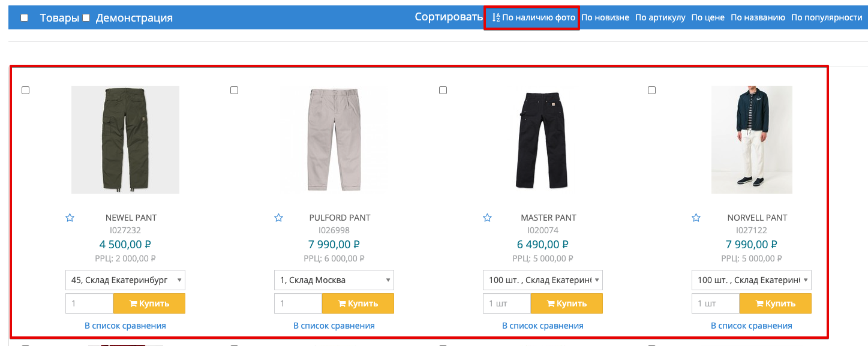Expand Склад Москва dropdown for PULFORD PANT
The height and width of the screenshot is (346, 868).
point(334,280)
